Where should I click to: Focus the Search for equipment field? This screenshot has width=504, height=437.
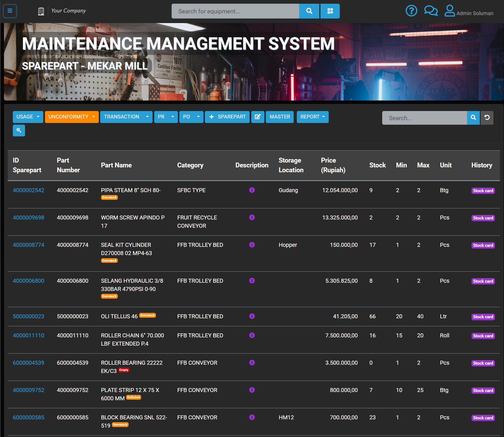point(235,11)
